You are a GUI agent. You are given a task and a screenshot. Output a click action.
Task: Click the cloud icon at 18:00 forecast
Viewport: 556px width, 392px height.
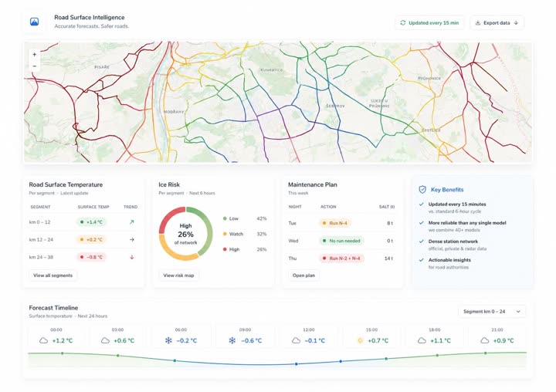point(422,340)
